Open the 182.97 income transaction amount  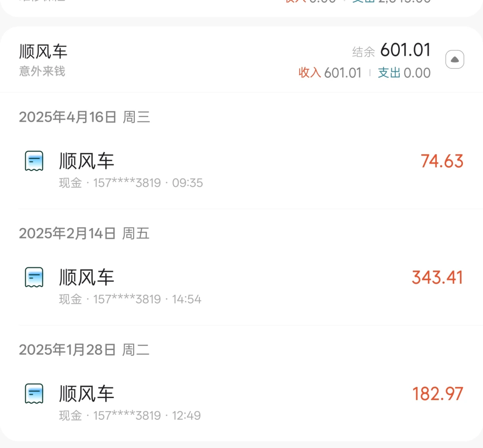click(x=438, y=394)
